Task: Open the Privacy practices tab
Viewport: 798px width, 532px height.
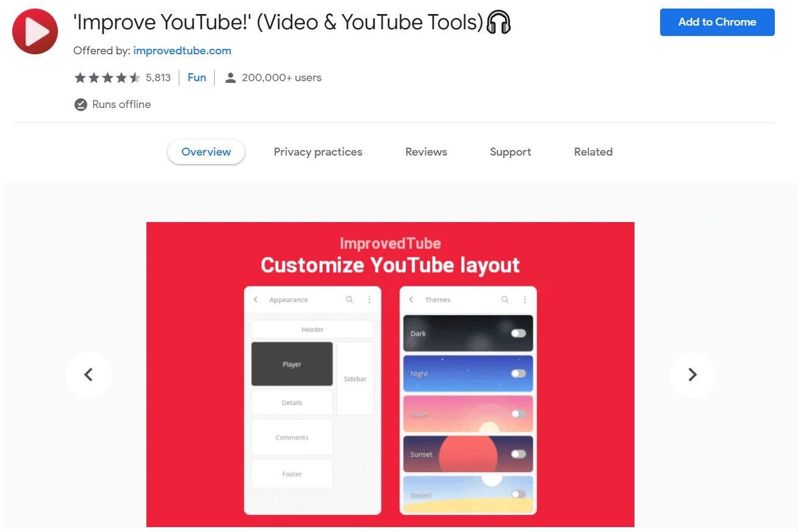Action: point(318,152)
